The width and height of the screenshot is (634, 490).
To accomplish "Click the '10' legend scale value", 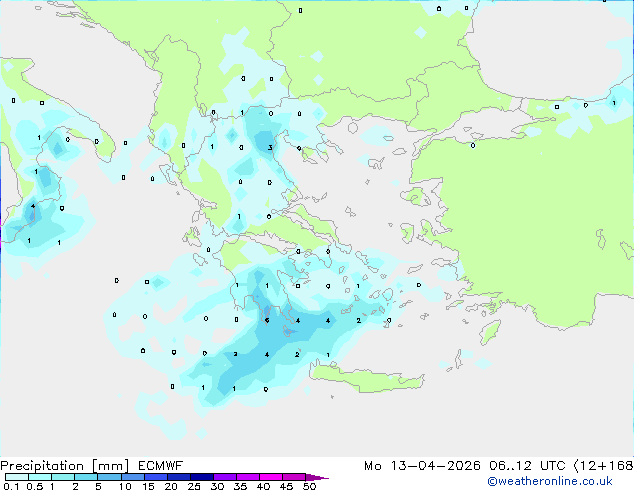I will (x=125, y=486).
